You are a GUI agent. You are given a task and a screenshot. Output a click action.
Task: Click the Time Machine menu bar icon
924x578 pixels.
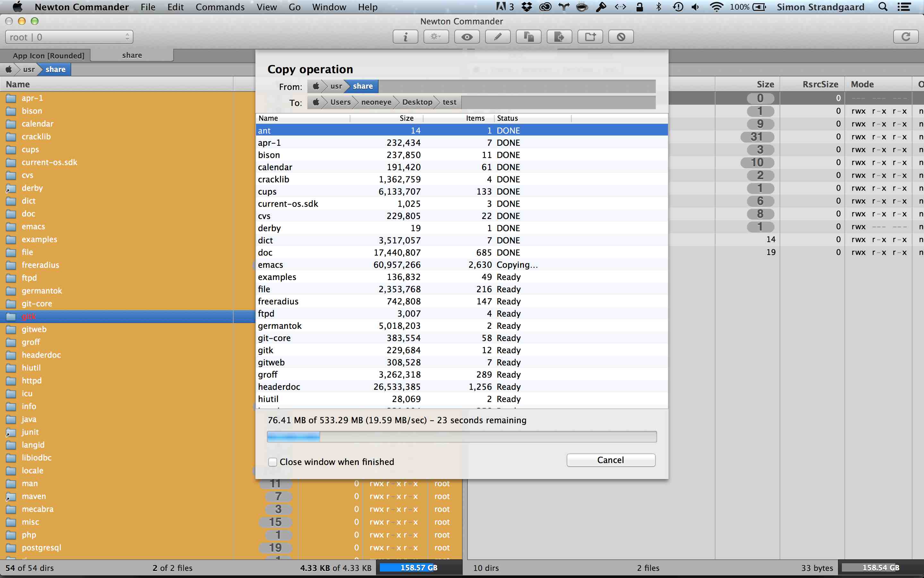coord(678,7)
